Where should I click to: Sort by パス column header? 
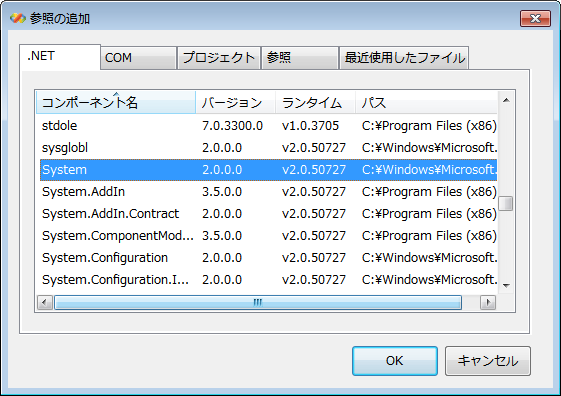[x=426, y=103]
